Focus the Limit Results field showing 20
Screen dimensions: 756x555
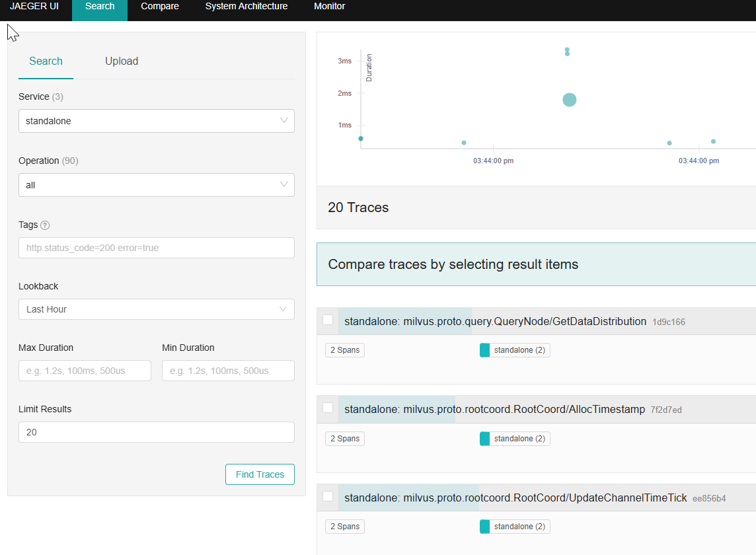[x=156, y=432]
